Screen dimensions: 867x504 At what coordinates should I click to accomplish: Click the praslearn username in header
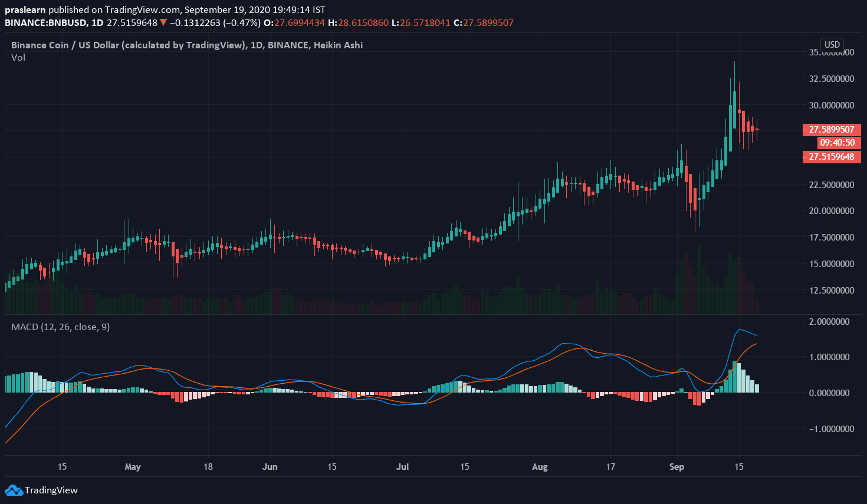(25, 10)
